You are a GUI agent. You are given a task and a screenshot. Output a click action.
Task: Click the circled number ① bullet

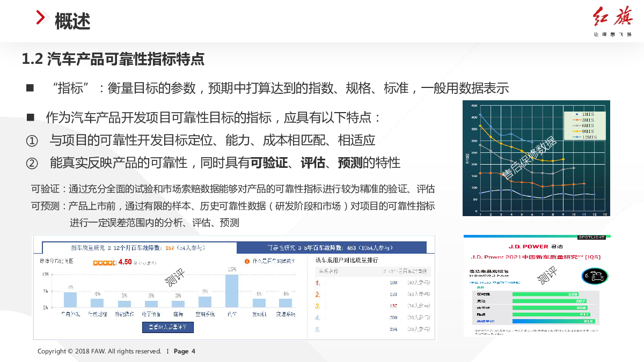click(x=32, y=141)
